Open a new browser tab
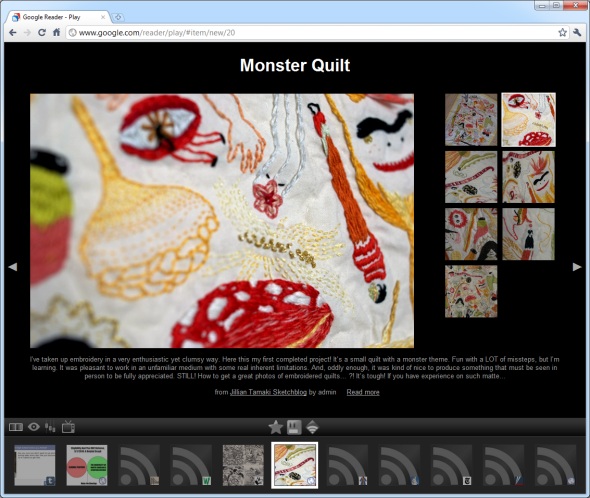The width and height of the screenshot is (590, 498). coord(118,17)
